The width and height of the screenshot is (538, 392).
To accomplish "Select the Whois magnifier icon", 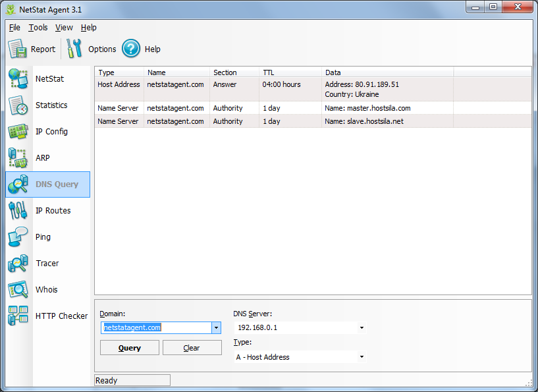I will tap(18, 289).
